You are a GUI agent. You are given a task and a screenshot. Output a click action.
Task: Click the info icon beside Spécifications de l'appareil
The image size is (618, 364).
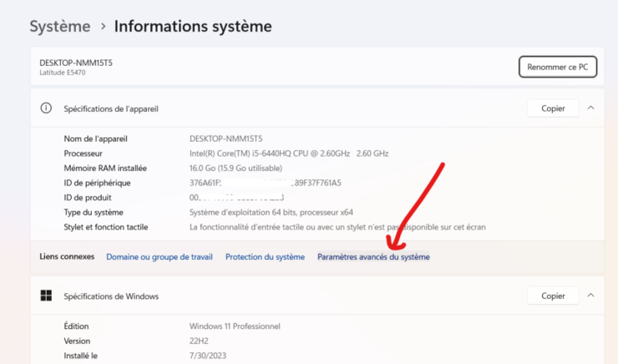[46, 109]
